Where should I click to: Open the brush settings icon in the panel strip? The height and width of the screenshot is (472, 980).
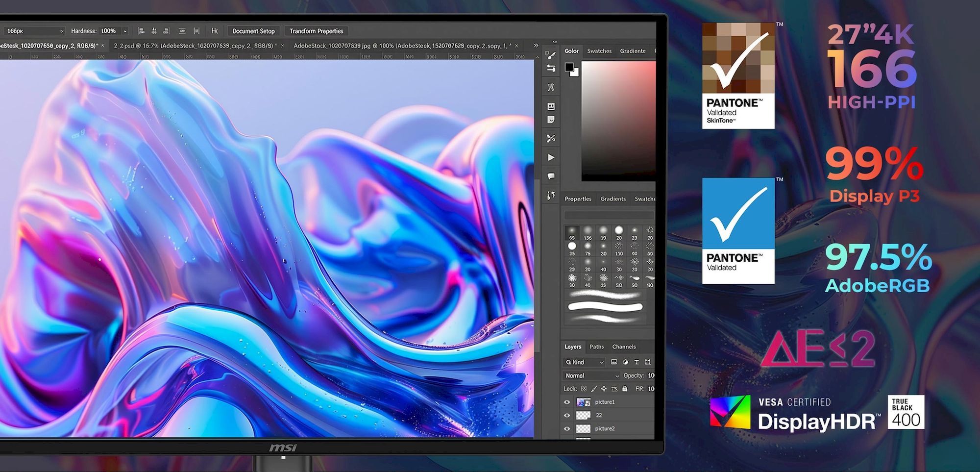(551, 55)
